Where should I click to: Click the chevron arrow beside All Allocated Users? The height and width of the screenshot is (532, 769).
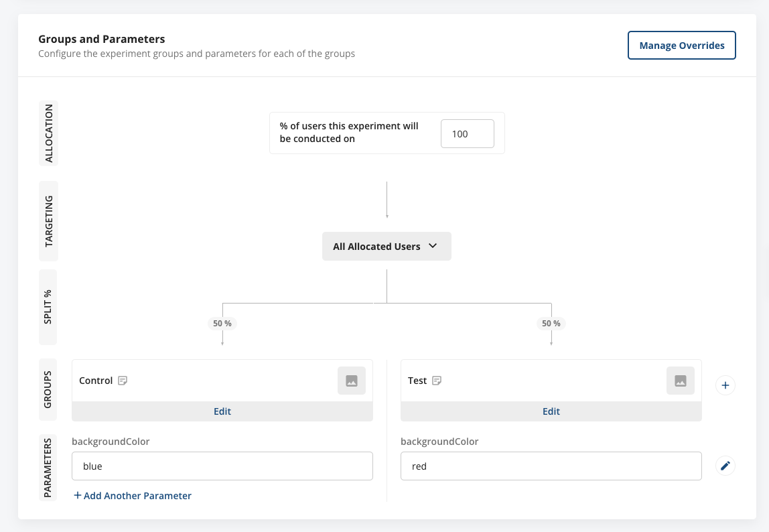point(433,246)
